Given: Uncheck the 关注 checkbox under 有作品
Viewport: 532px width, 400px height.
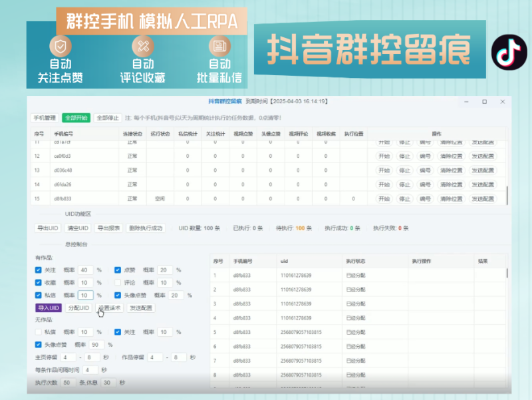Looking at the screenshot, I should click(38, 270).
